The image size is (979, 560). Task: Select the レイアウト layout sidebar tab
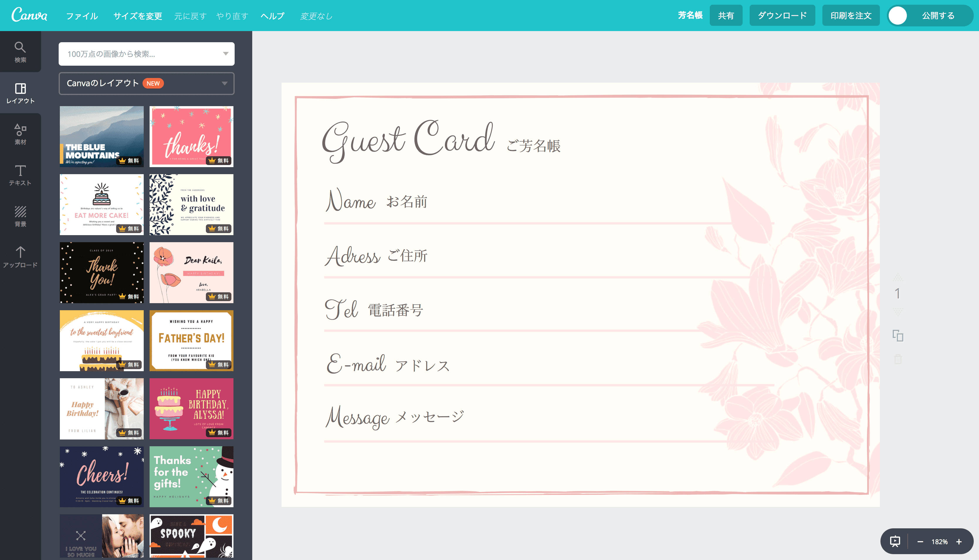[21, 93]
